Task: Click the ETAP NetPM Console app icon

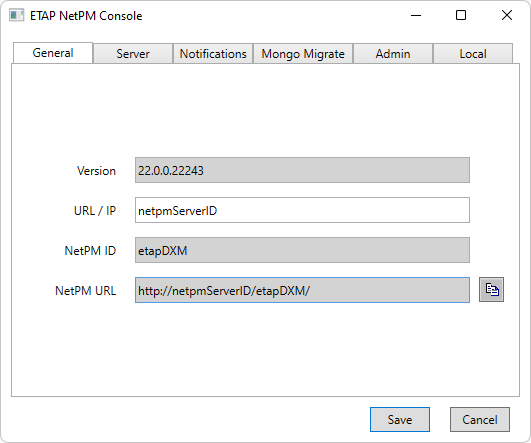Action: (x=16, y=16)
